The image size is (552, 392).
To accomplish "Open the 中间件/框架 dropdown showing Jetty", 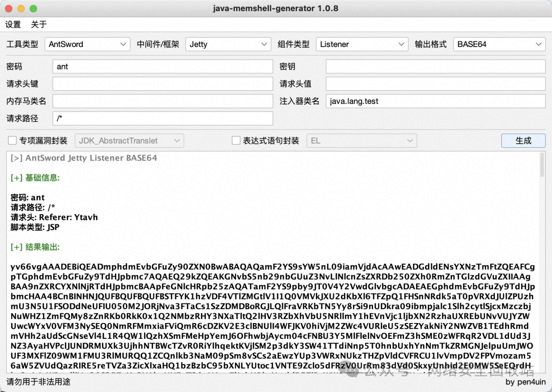I will (228, 44).
